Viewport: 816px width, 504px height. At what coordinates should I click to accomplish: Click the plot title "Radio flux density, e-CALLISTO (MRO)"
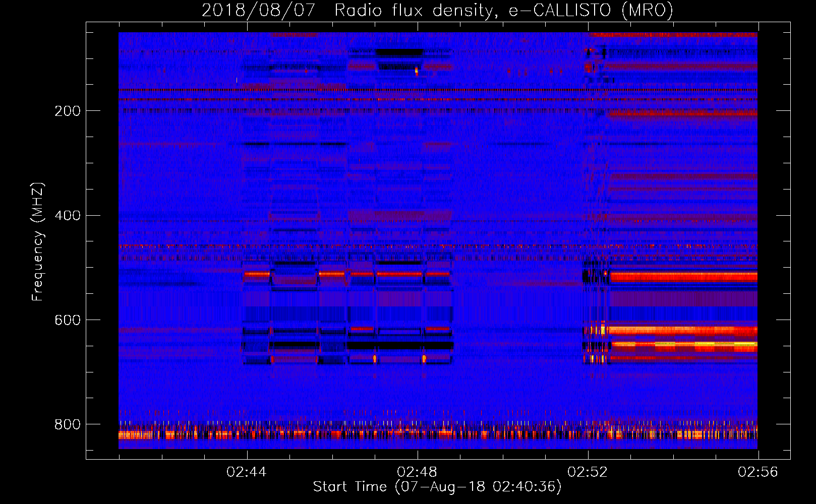point(504,10)
